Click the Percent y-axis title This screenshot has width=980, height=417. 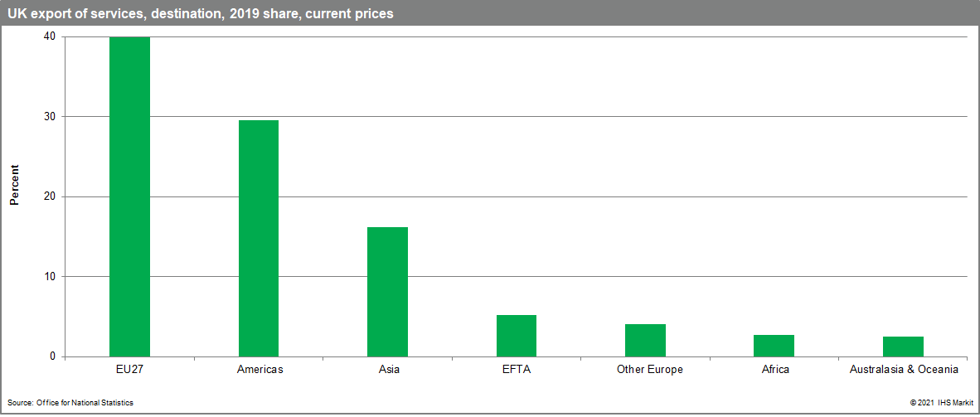[x=14, y=184]
